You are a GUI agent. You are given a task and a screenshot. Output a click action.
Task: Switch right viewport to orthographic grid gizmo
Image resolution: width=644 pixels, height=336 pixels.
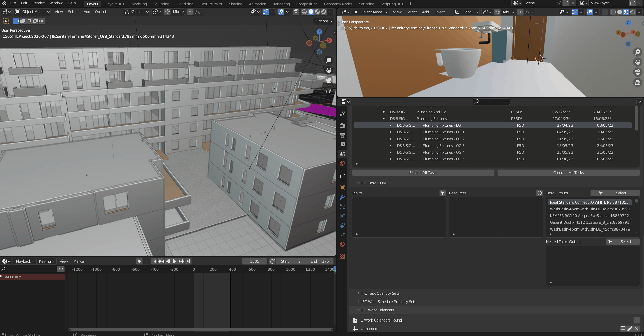pyautogui.click(x=638, y=82)
